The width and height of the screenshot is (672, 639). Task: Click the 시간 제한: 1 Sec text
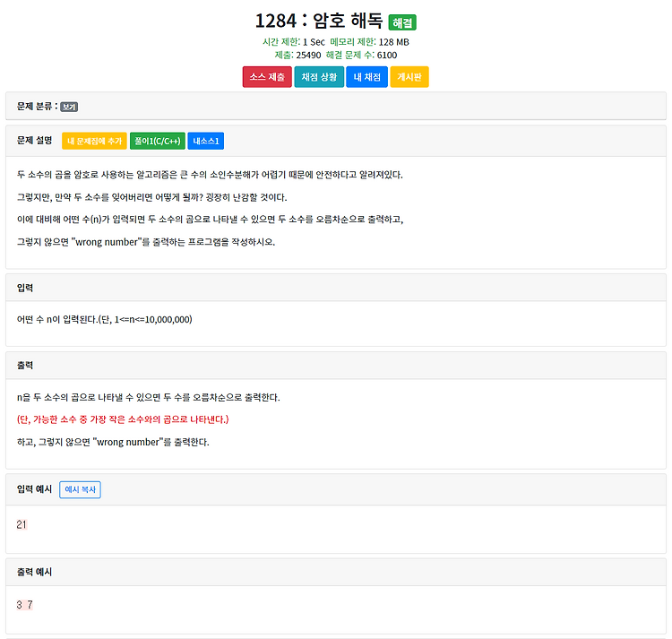(294, 42)
